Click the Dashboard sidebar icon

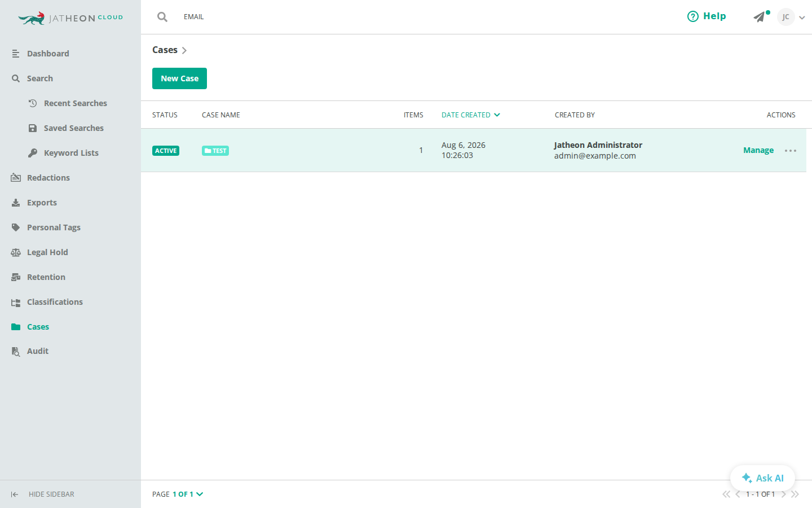[16, 54]
